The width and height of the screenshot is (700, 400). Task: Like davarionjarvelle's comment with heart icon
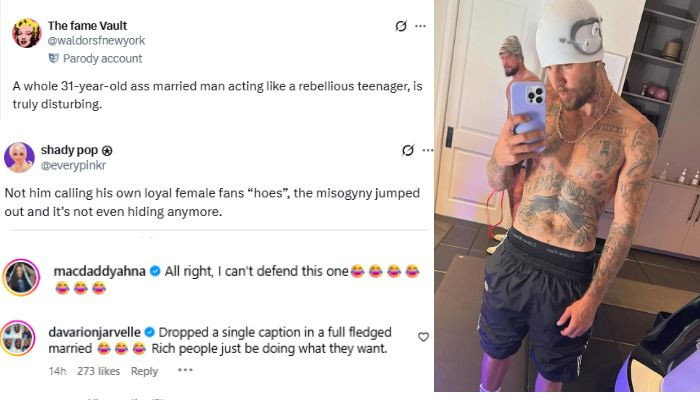click(x=423, y=337)
